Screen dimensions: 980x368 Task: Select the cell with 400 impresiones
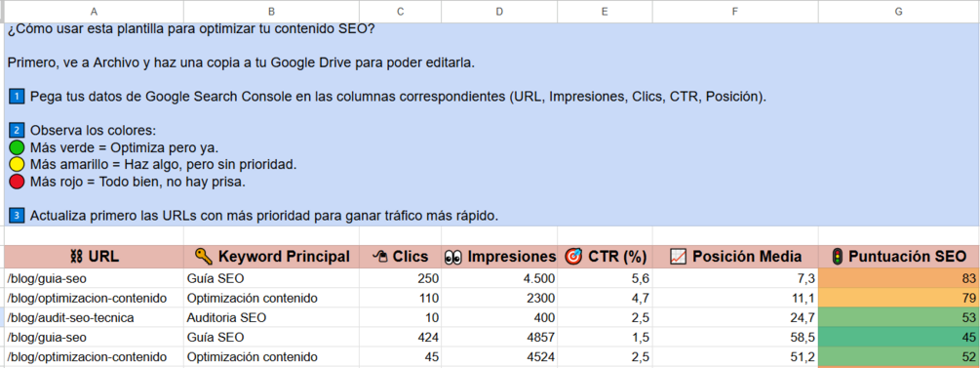(x=499, y=317)
